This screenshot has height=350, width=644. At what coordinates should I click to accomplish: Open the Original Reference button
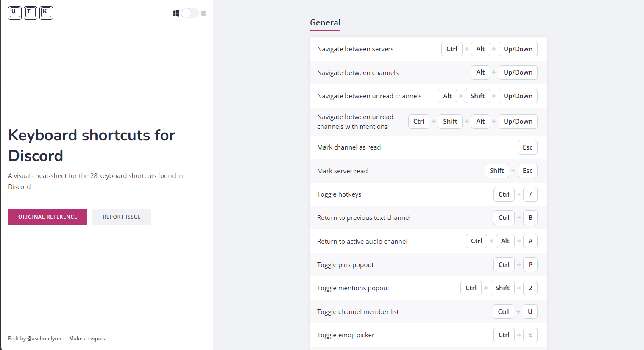click(x=47, y=217)
